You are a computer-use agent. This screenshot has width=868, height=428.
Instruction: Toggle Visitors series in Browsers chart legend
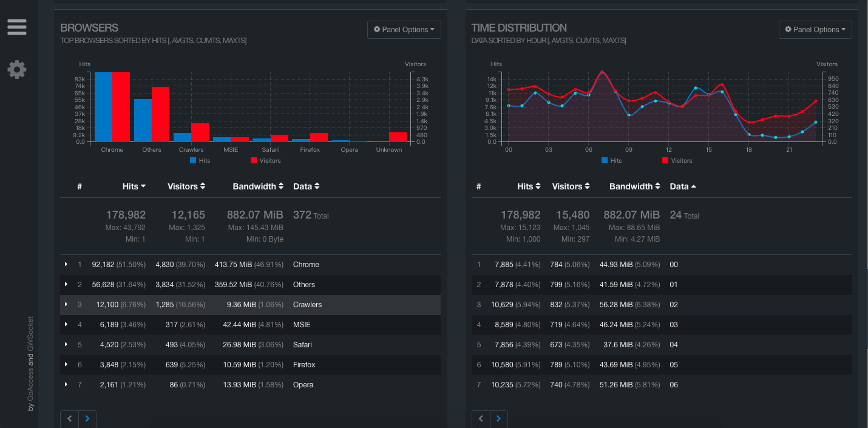265,161
